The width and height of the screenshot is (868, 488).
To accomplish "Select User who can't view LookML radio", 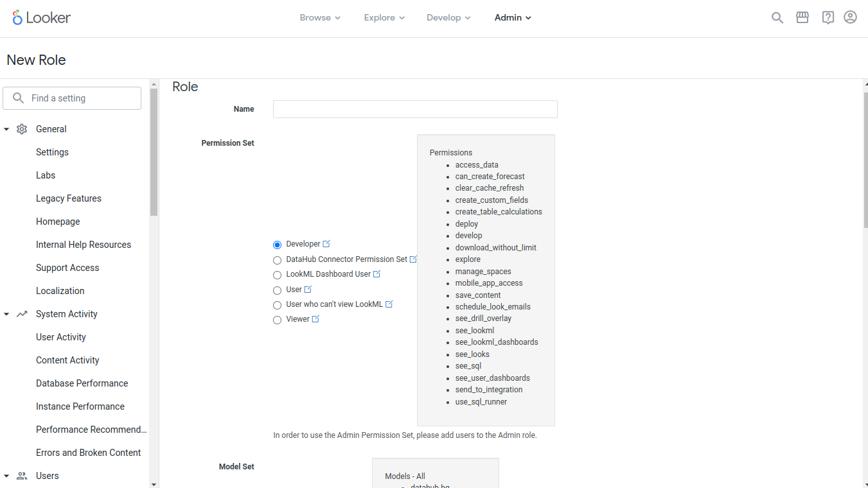I will coord(278,305).
